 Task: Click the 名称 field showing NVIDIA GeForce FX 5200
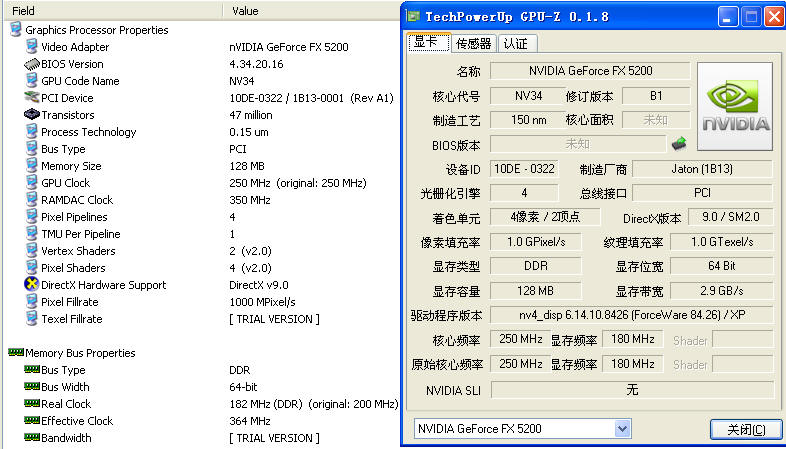(x=591, y=71)
